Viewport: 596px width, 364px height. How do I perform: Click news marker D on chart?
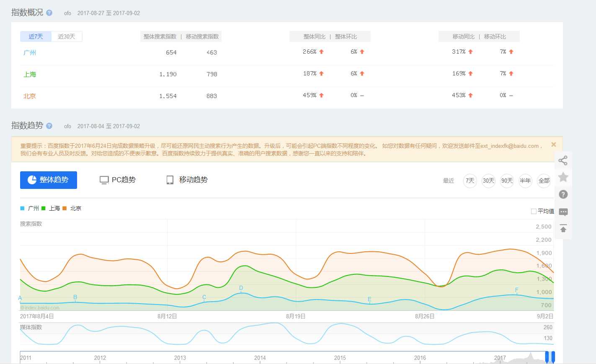(241, 288)
